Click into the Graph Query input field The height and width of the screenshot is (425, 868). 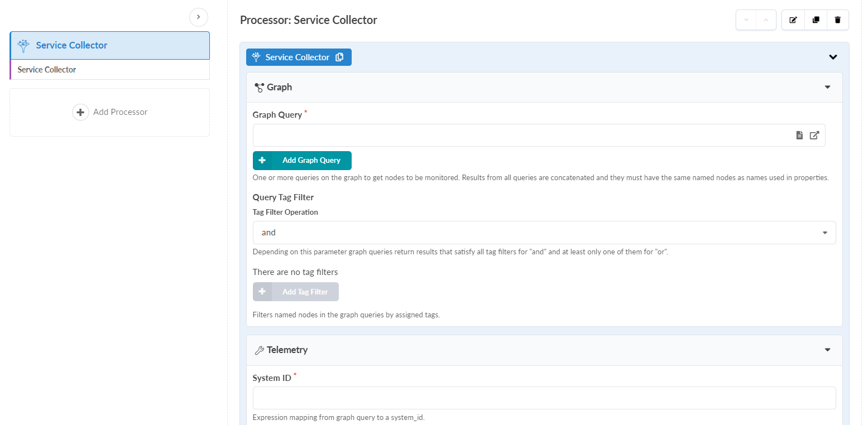pos(522,135)
